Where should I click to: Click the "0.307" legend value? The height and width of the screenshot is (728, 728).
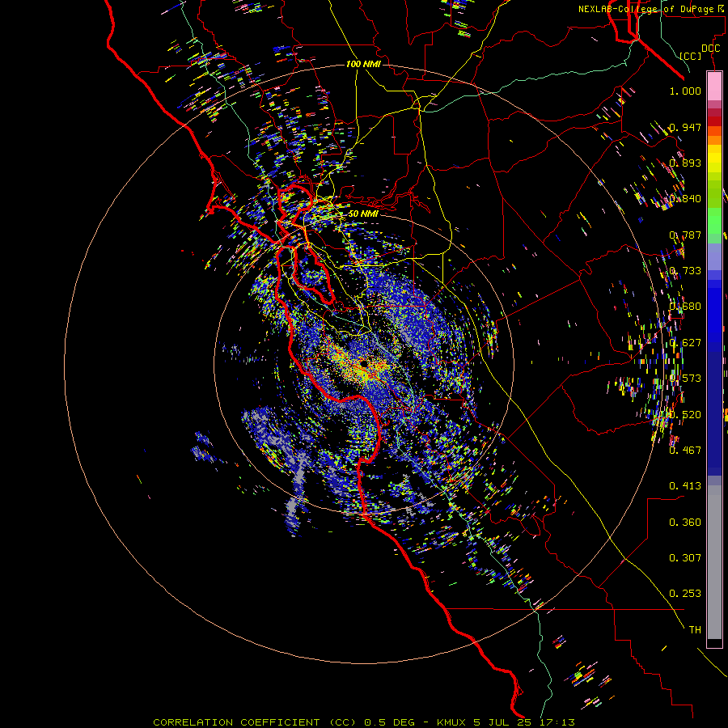pyautogui.click(x=685, y=558)
